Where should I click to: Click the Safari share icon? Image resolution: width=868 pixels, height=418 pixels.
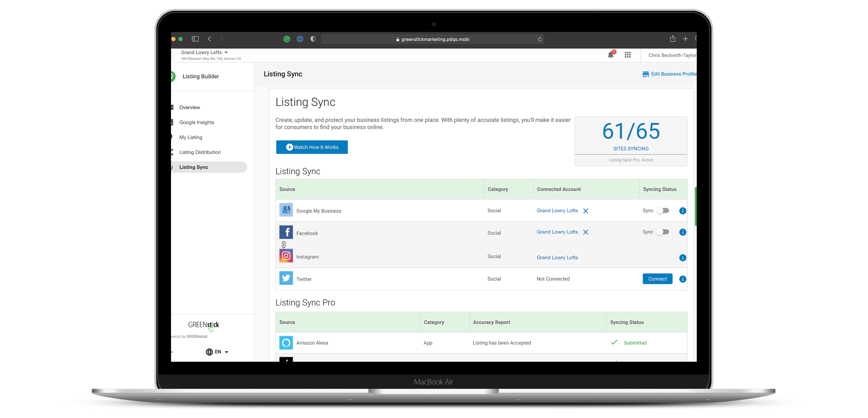[x=673, y=39]
